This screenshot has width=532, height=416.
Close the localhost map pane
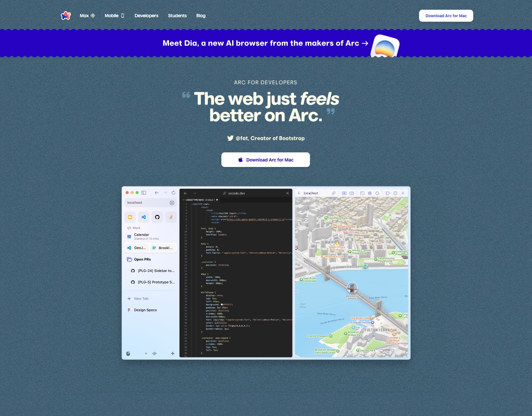pos(403,193)
